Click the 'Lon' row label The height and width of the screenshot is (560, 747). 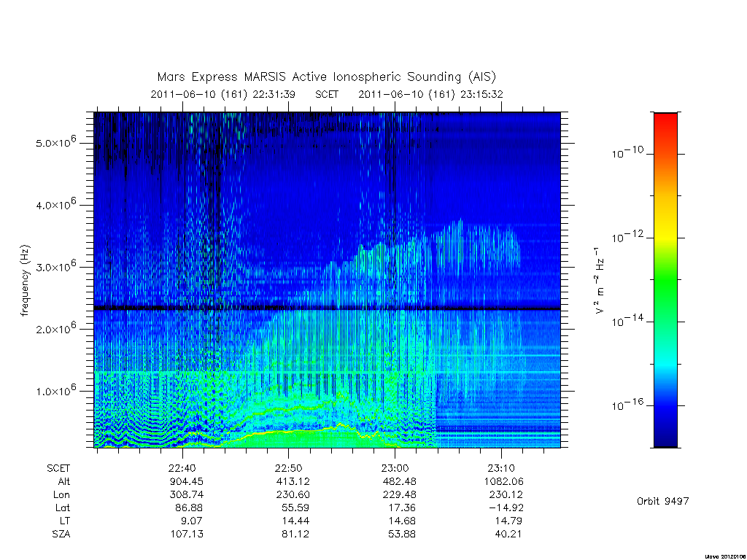pos(61,495)
